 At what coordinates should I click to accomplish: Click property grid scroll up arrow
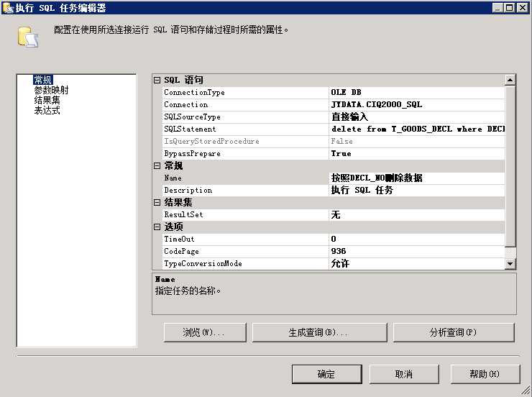click(510, 80)
